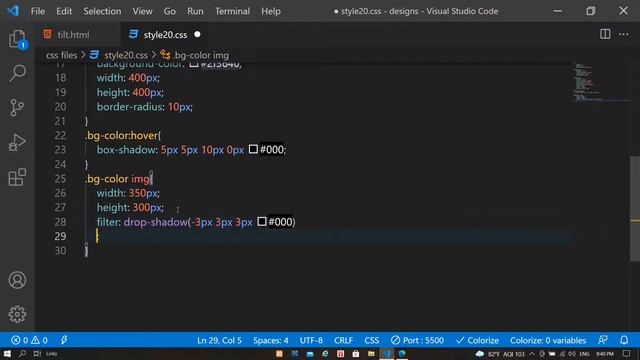
Task: Click the clock in the system tray
Action: pos(605,353)
